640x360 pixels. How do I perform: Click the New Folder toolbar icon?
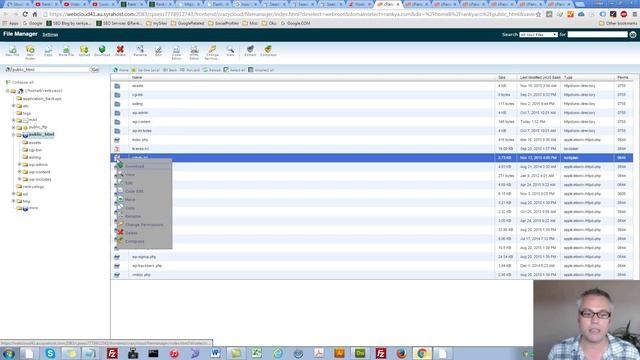tap(30, 52)
